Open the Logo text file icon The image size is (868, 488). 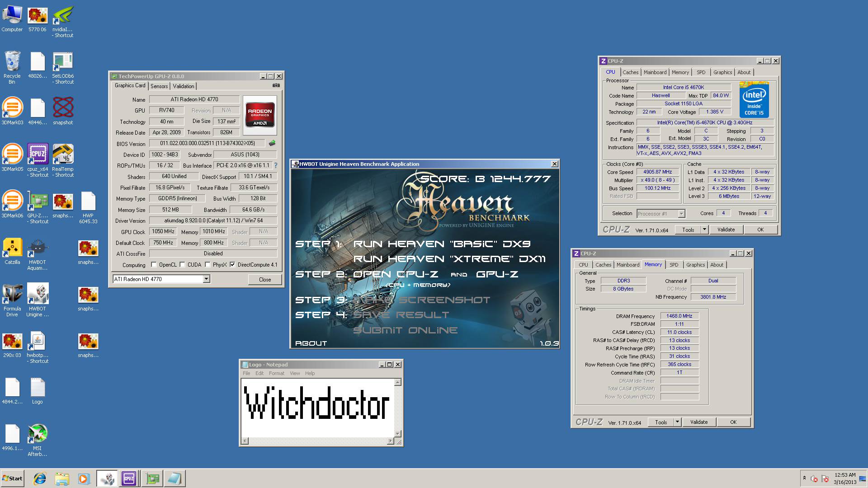pos(38,391)
